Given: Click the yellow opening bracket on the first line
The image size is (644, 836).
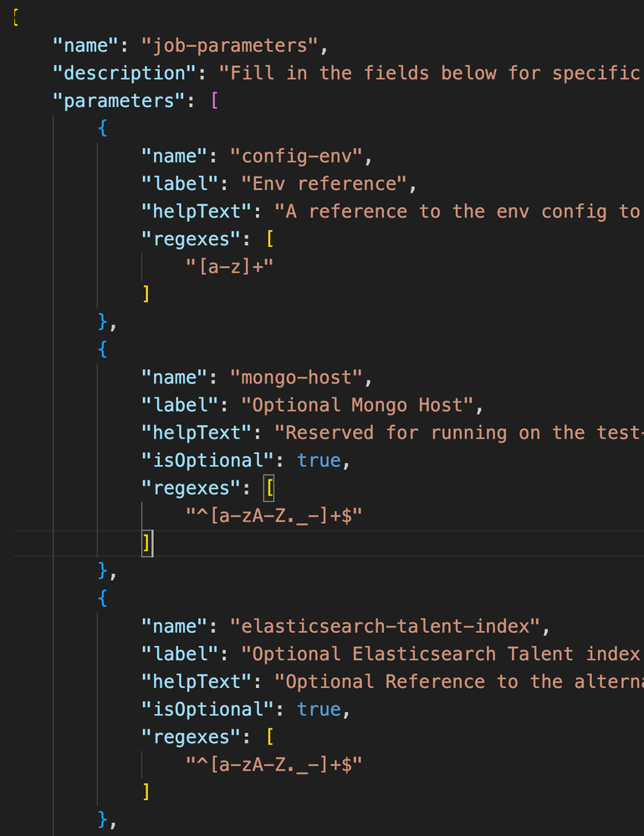Looking at the screenshot, I should 16,18.
